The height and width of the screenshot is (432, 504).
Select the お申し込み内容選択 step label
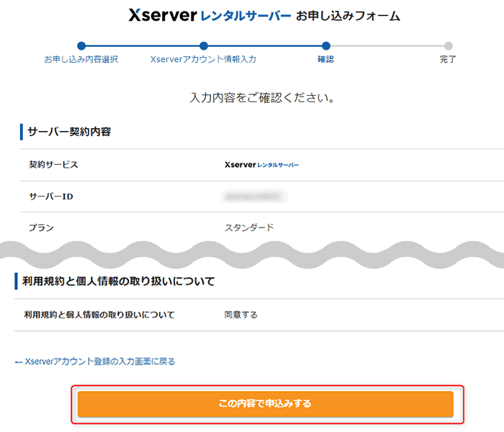click(x=81, y=59)
